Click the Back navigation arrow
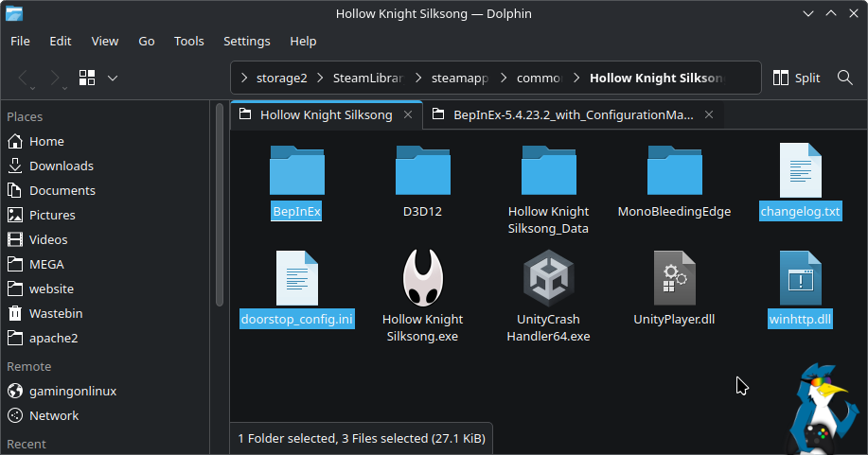 click(x=25, y=78)
